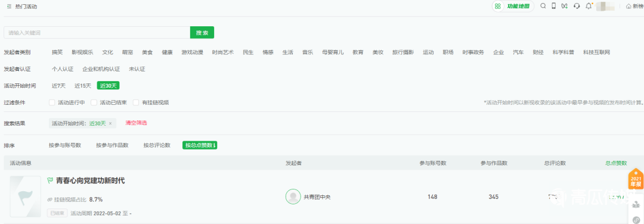Choose the 科技互联网 category
This screenshot has width=644, height=224.
[596, 52]
